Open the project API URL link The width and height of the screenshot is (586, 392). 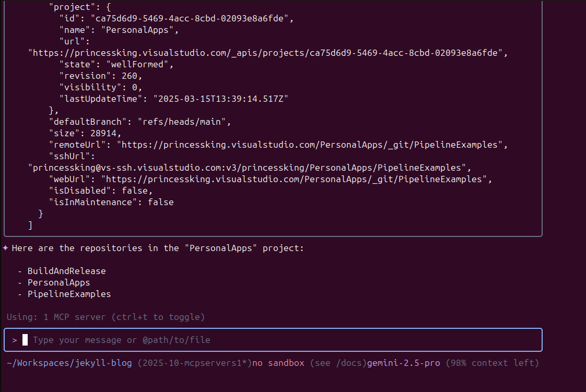click(267, 53)
